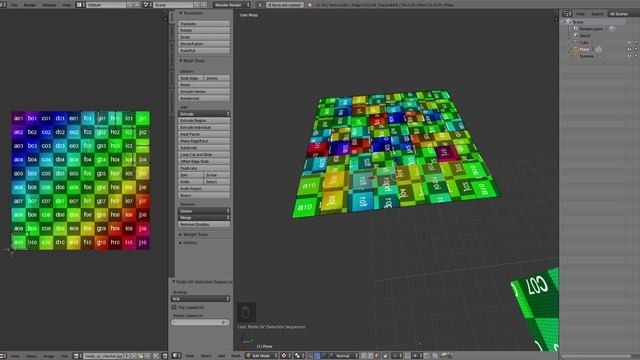Open the Add menu in 3D view header

click(221, 356)
